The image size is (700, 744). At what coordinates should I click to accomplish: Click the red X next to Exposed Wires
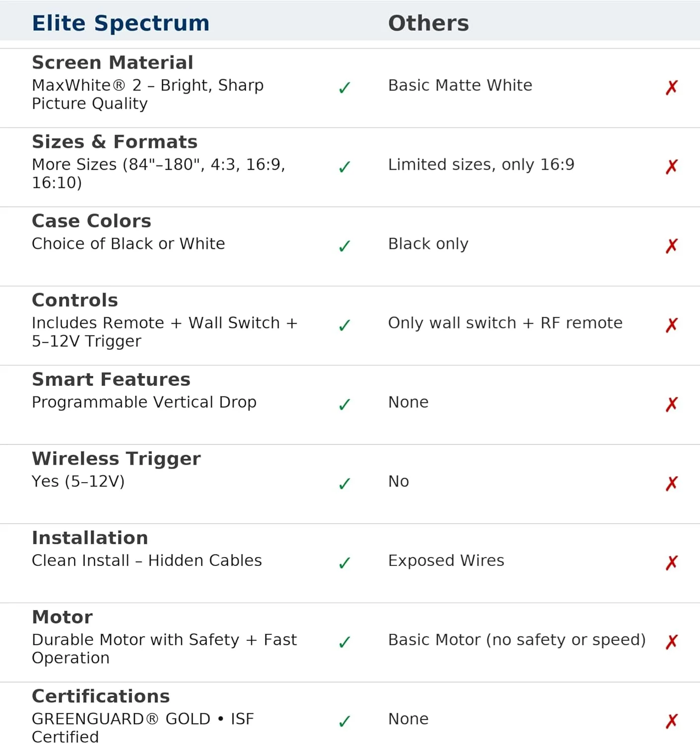pyautogui.click(x=672, y=562)
